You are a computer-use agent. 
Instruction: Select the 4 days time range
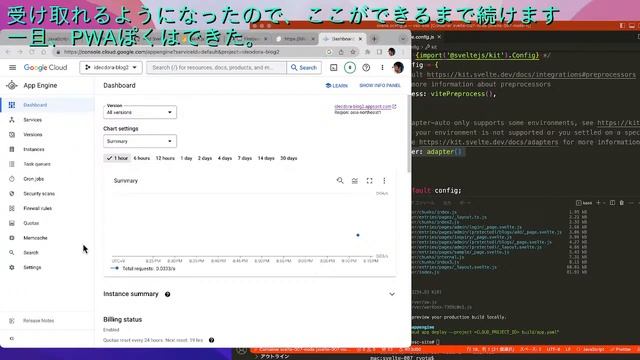(225, 158)
